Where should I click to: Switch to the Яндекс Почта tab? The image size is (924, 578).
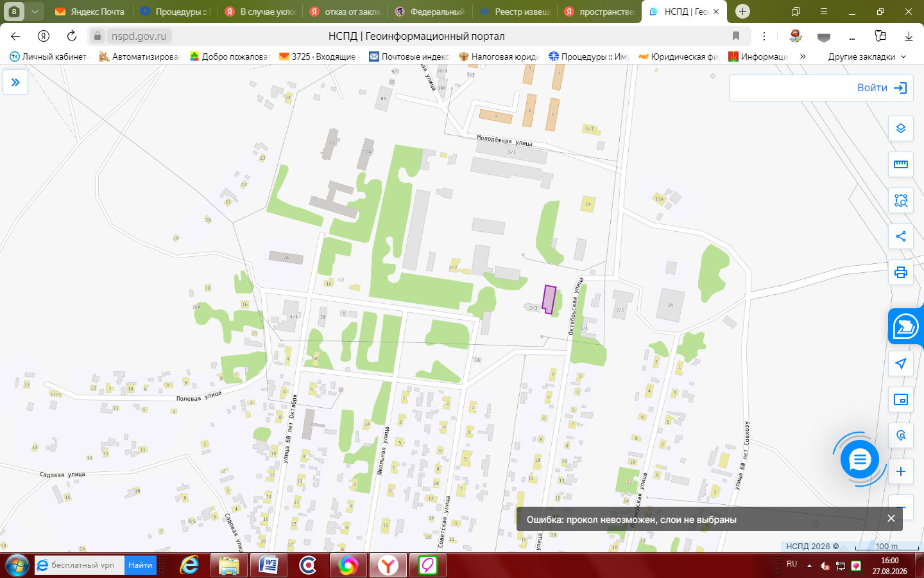pos(89,12)
